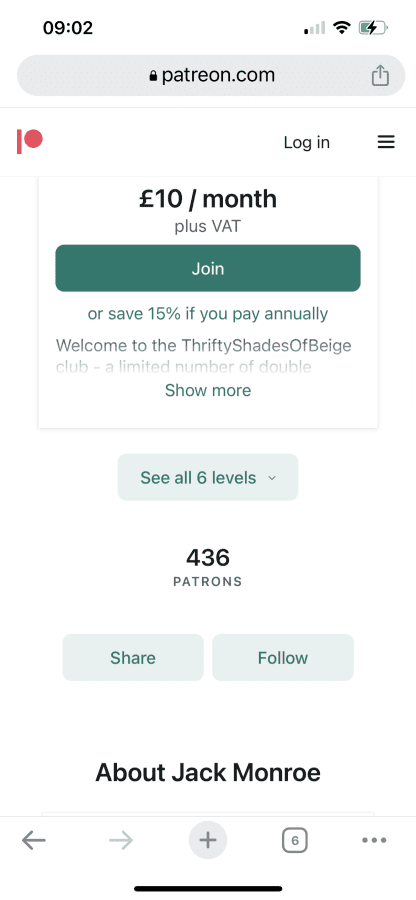Expand tier description with Show more

pos(208,390)
